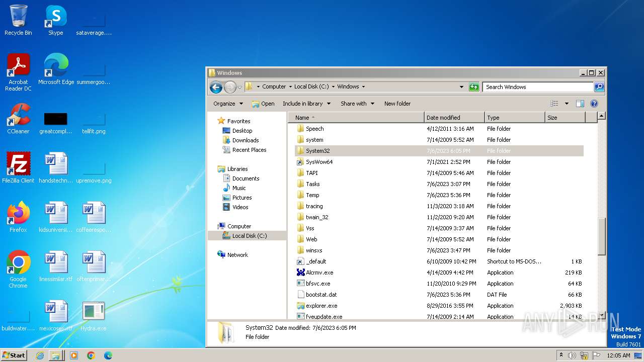Open Windows Media Player from taskbar

[x=74, y=355]
